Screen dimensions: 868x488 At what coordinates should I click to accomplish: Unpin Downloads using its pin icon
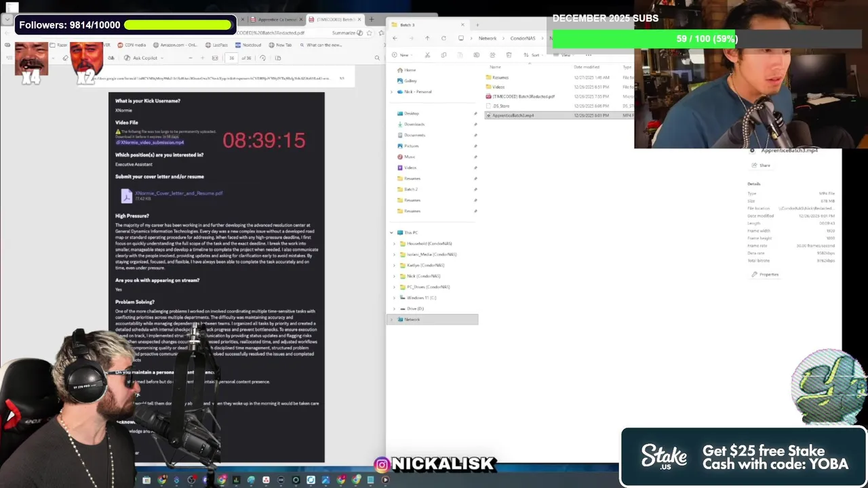point(475,124)
